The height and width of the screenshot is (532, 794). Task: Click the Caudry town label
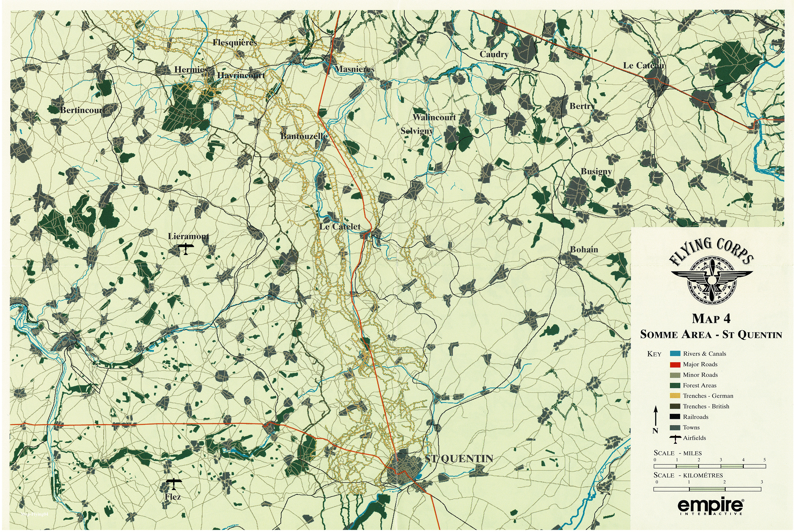[494, 55]
